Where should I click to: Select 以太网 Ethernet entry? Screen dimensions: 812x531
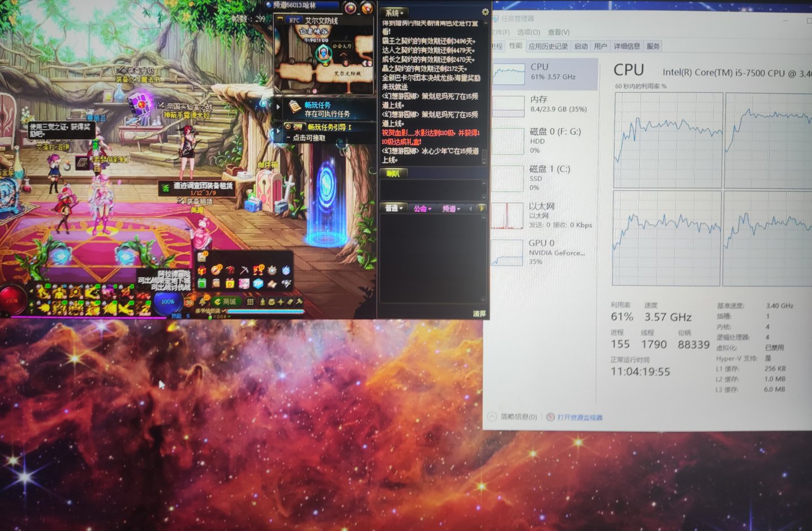tap(544, 215)
